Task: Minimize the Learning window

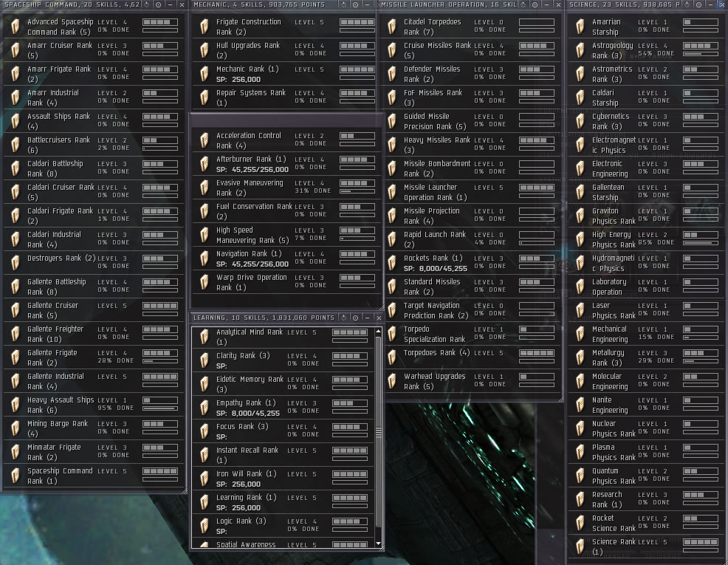Action: (x=367, y=318)
